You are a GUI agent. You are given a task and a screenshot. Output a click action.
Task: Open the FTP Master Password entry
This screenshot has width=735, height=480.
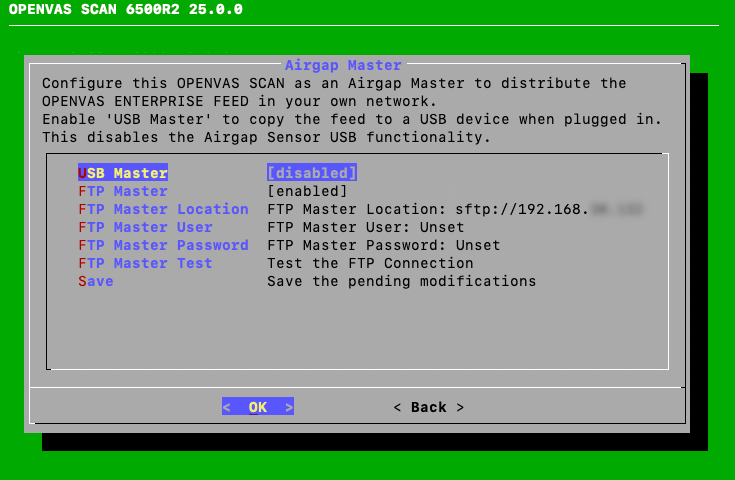[163, 245]
